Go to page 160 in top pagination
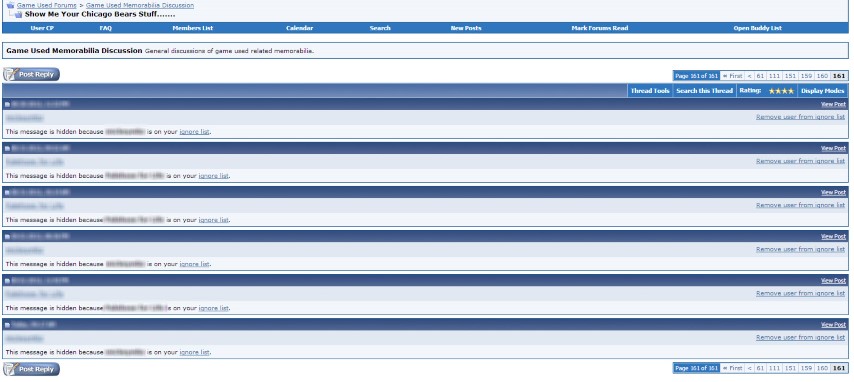Viewport: 854px width, 382px height. (822, 76)
